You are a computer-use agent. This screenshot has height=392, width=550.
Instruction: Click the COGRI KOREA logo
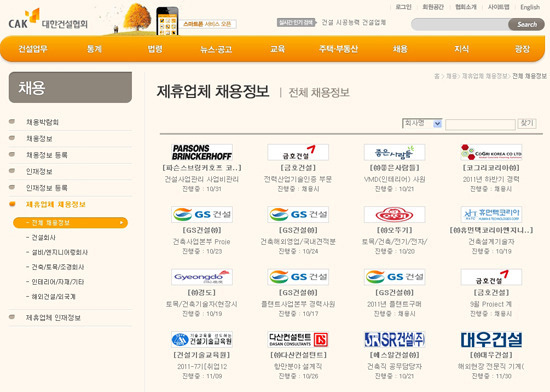[491, 152]
